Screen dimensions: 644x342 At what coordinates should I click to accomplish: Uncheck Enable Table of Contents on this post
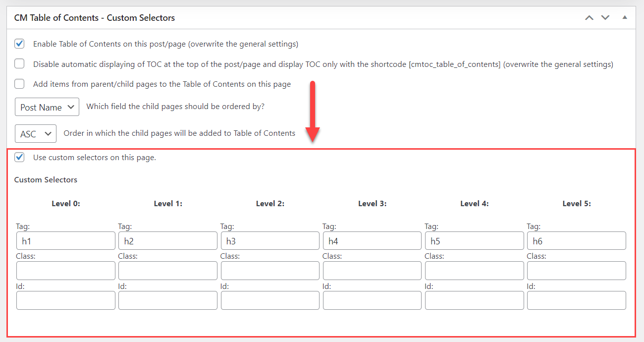click(x=19, y=44)
